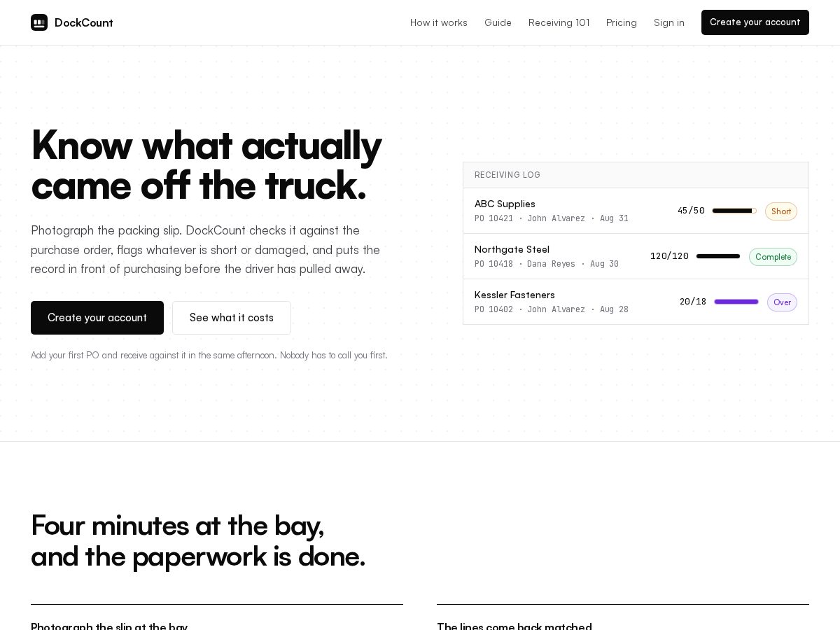Viewport: 840px width, 630px height.
Task: Click PO 10418 Dana Reyes line
Action: (x=547, y=264)
